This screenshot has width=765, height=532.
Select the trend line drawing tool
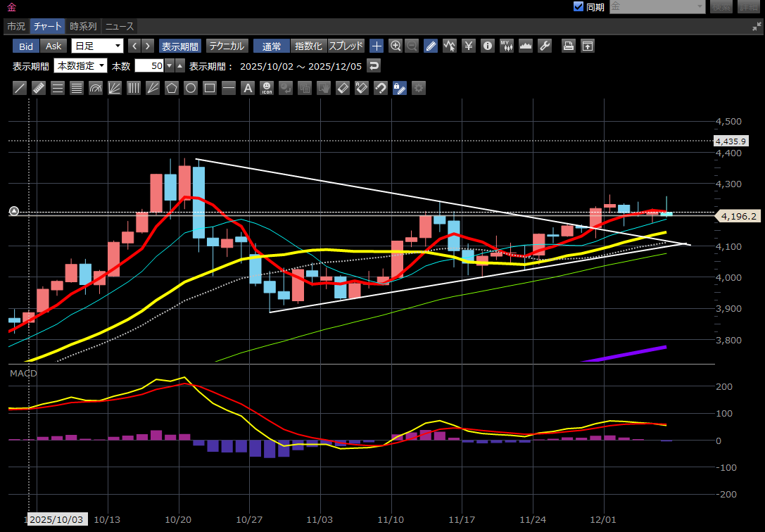(20, 89)
